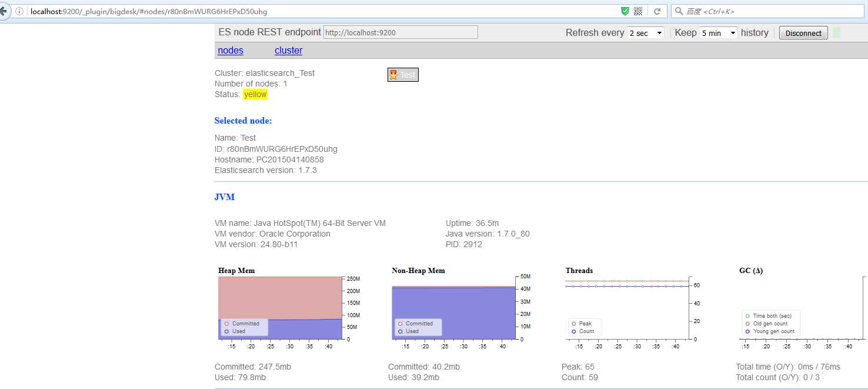Click the Name: Test text under Selected node
868x389 pixels.
point(235,138)
